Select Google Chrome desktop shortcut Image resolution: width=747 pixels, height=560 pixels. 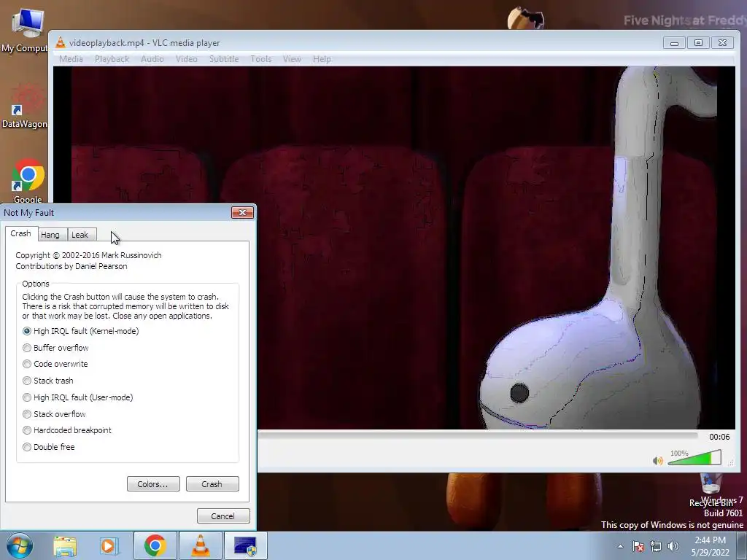pos(28,180)
